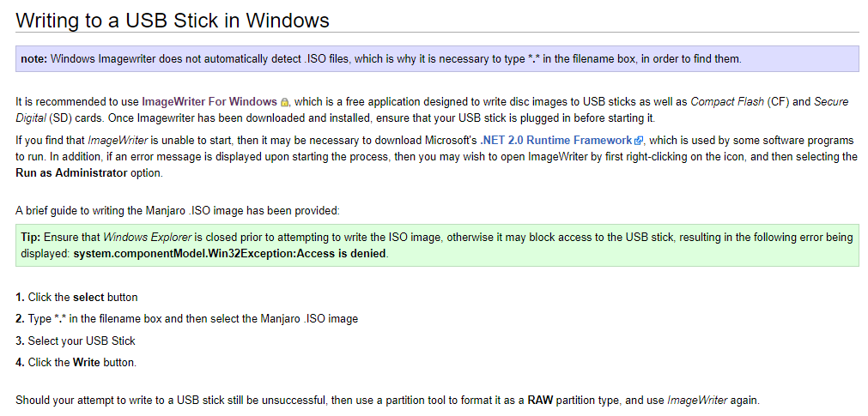Click step 3 'Select your USB Stick'

coord(76,341)
